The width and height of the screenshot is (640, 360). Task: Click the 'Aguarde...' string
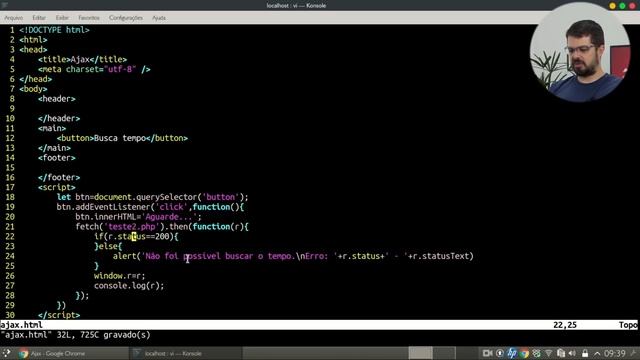coord(169,217)
